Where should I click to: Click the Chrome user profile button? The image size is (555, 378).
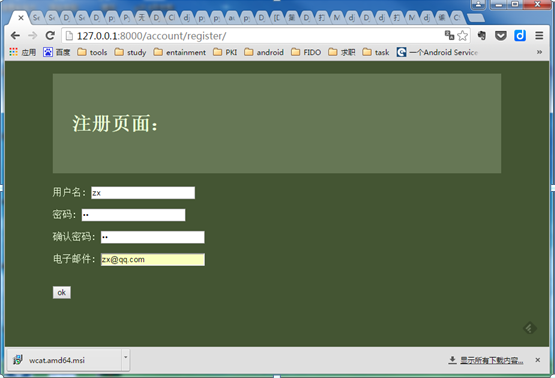478,5
